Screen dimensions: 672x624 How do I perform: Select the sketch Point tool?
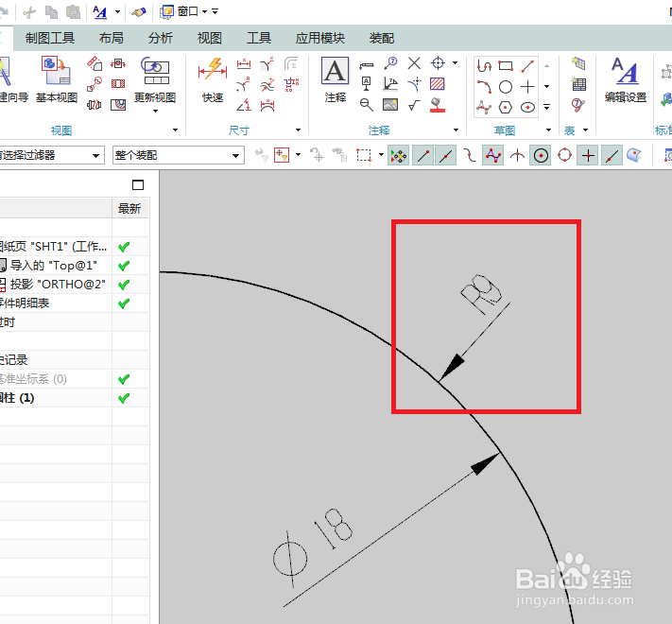click(x=527, y=87)
